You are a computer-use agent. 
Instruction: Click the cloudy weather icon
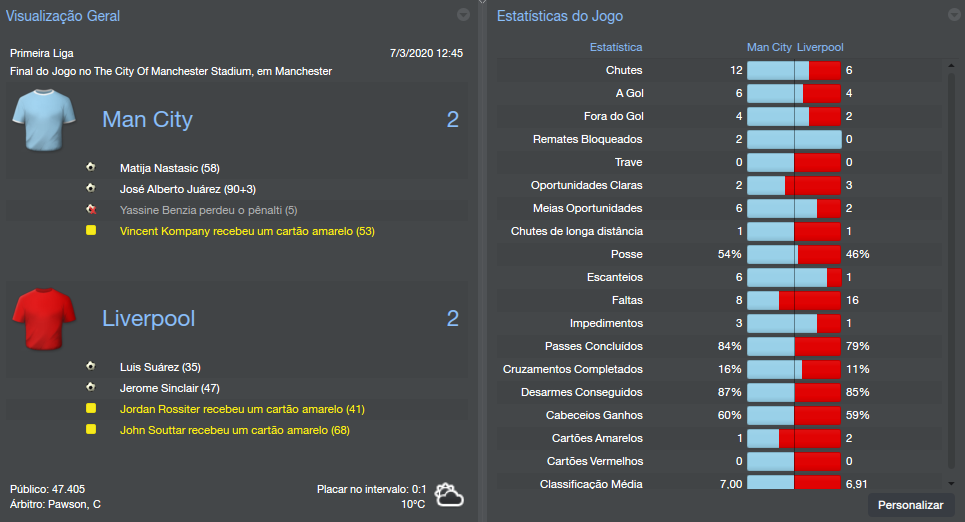click(449, 495)
